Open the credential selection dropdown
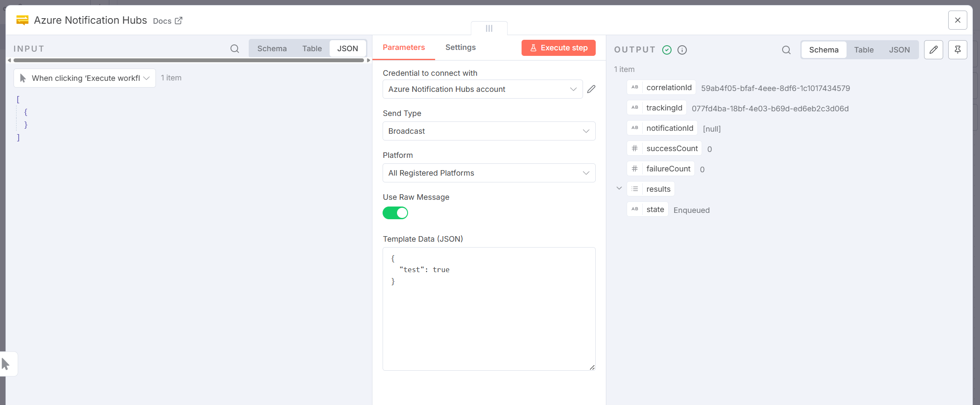 [483, 89]
